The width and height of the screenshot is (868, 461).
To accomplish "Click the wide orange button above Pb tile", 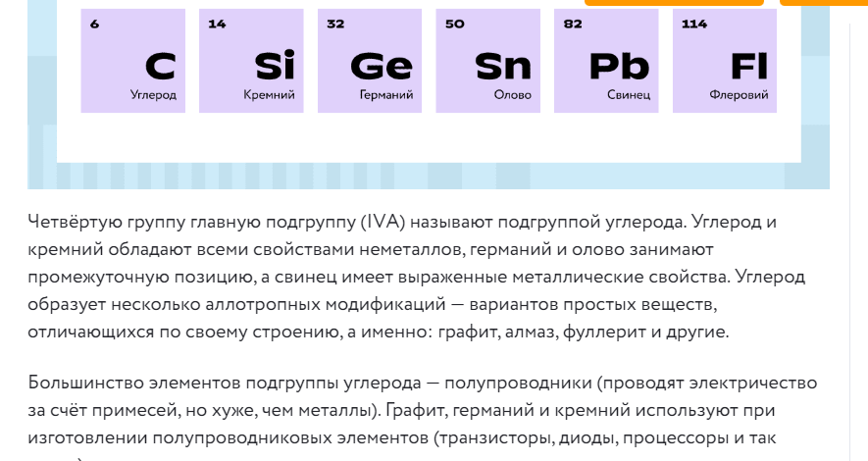I will coord(674,2).
